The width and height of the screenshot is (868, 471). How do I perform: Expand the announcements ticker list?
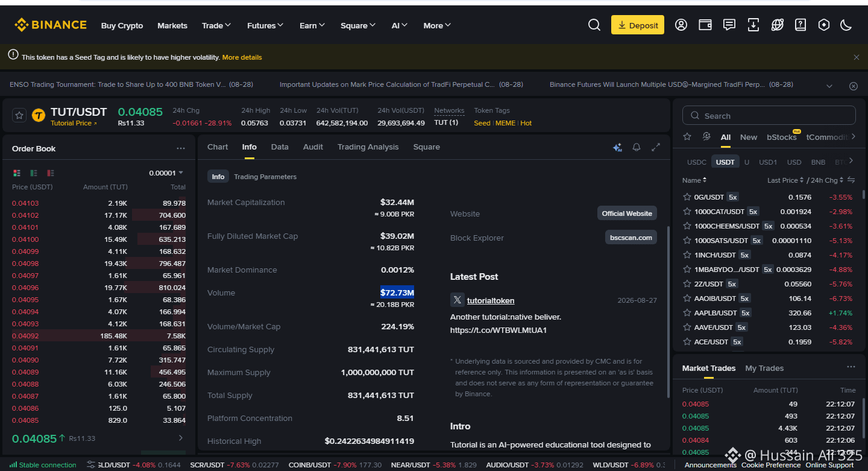point(830,86)
